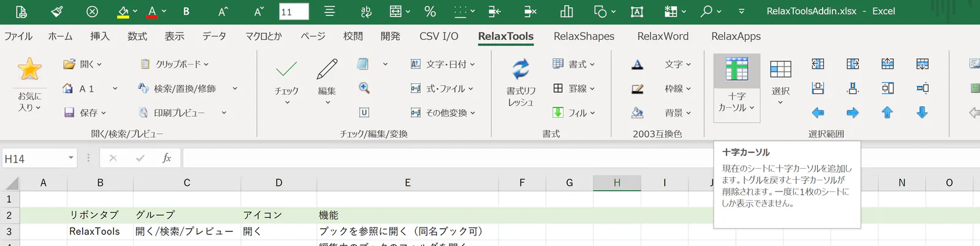The width and height of the screenshot is (980, 246).
Task: Toggle the 十字カーソル cross cursor button
Action: click(737, 88)
